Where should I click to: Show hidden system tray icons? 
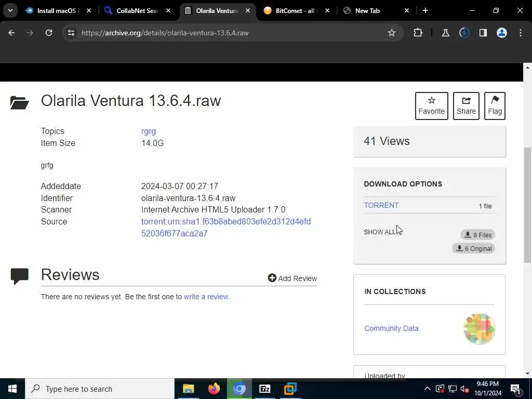[428, 389]
